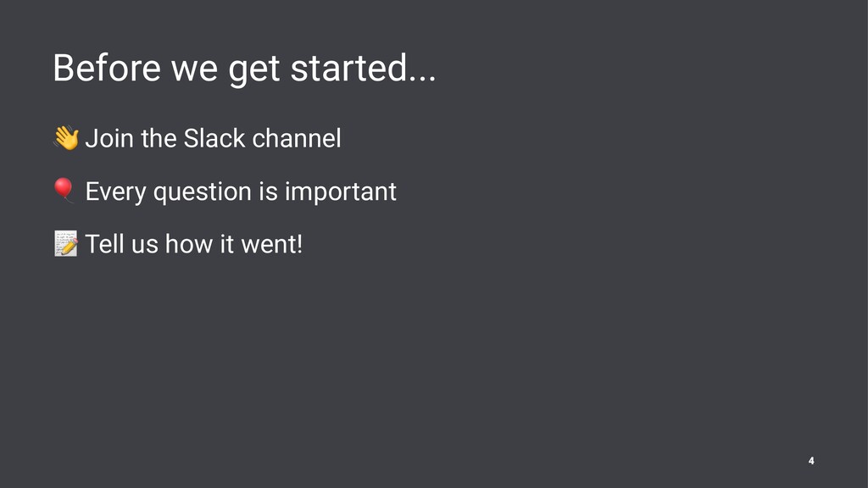
Task: Click the word 'Tell' beside memo emoji
Action: click(104, 244)
